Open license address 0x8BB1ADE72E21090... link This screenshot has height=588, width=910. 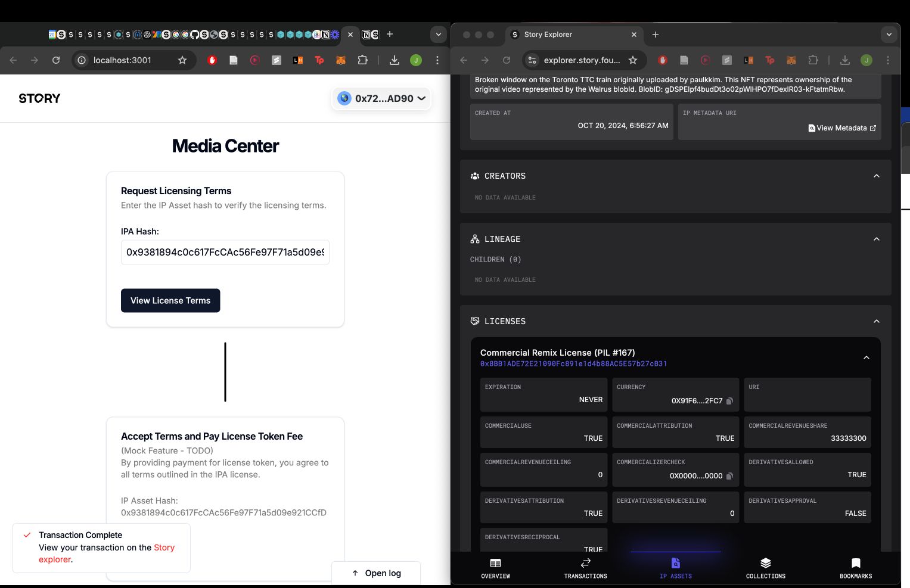[573, 363]
